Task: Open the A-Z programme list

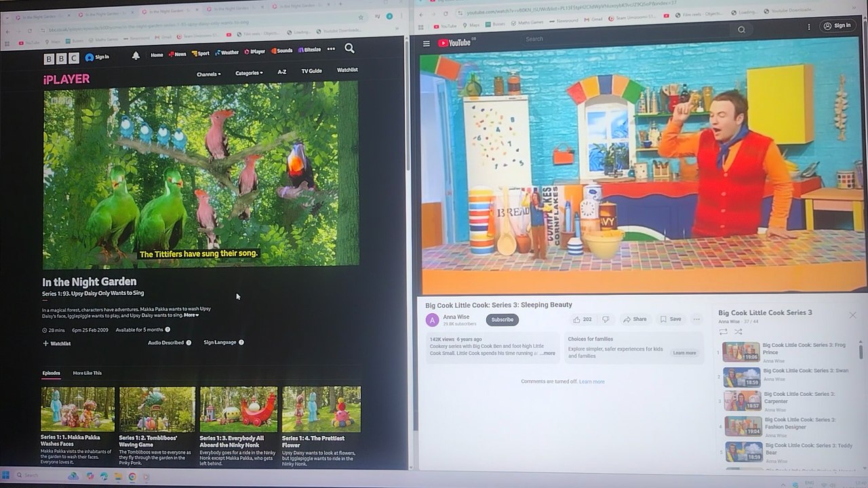Action: click(x=282, y=72)
